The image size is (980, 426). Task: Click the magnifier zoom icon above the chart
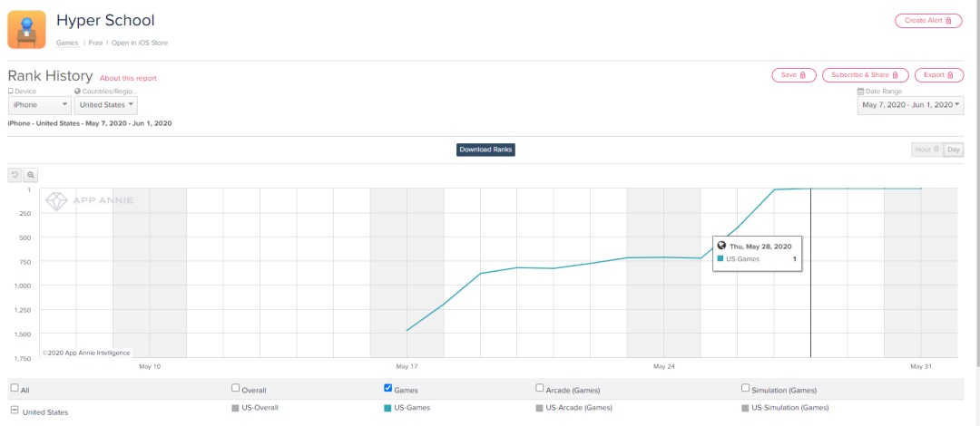pyautogui.click(x=31, y=175)
